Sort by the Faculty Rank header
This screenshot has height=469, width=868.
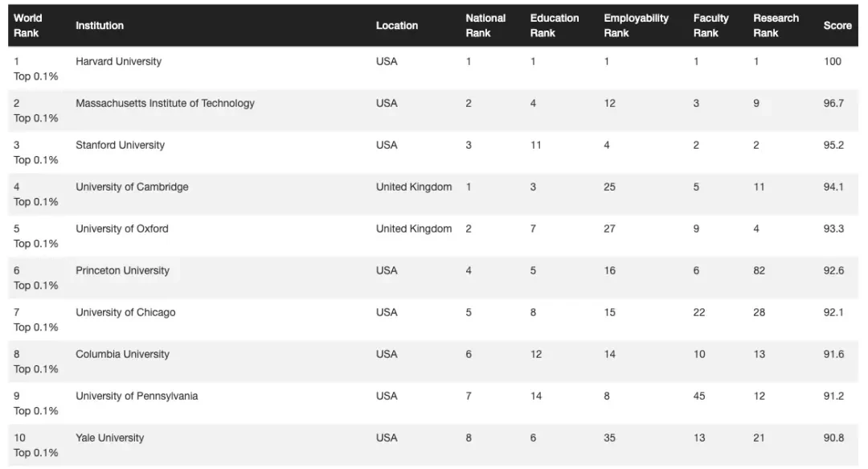coord(710,26)
